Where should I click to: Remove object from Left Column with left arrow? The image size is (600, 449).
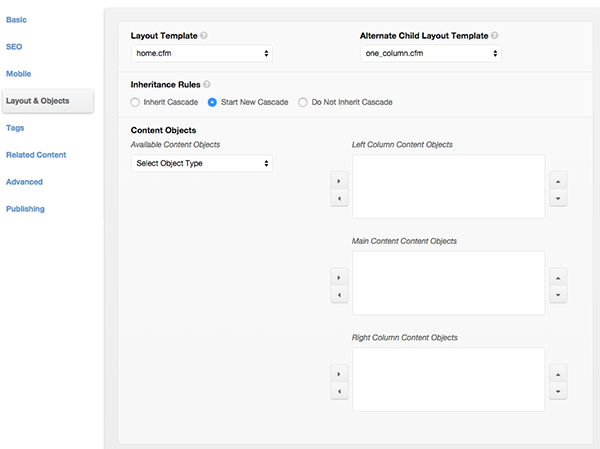tap(339, 198)
